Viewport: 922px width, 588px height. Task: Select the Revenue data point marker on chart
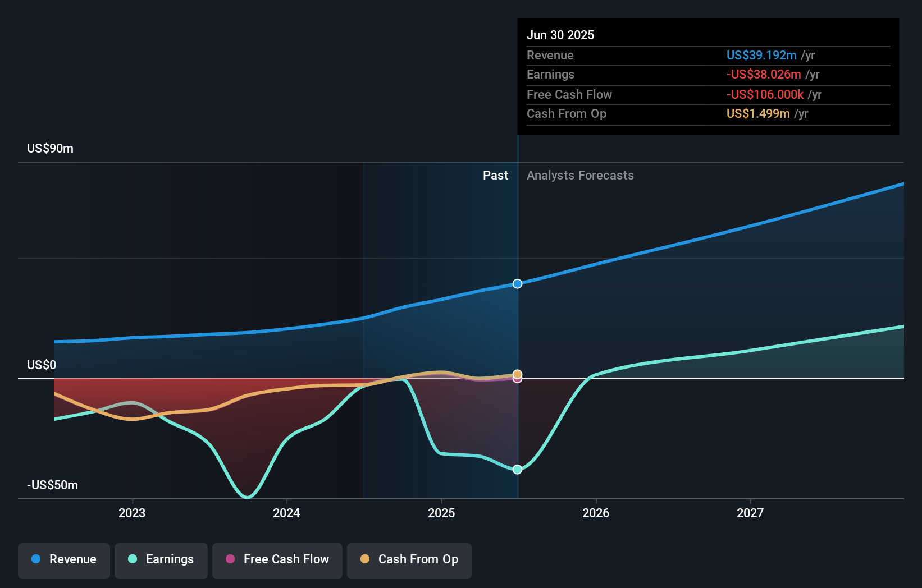(x=517, y=283)
